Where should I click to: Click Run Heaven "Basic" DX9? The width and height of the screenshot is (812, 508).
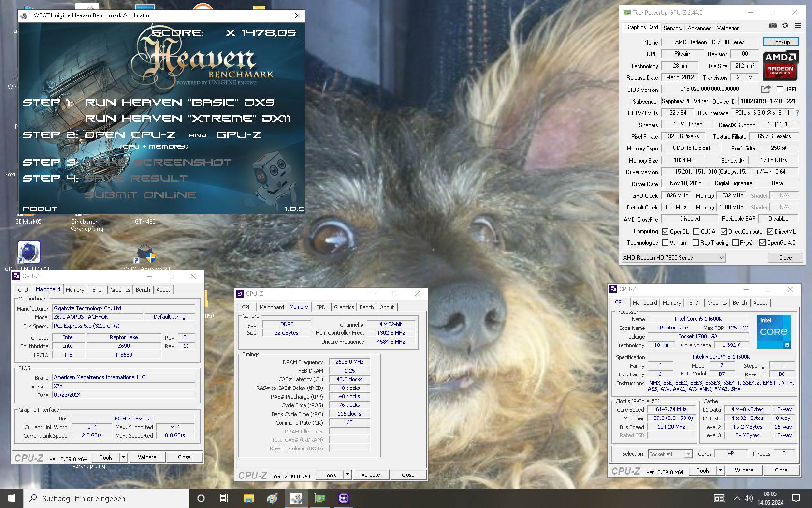pos(179,103)
